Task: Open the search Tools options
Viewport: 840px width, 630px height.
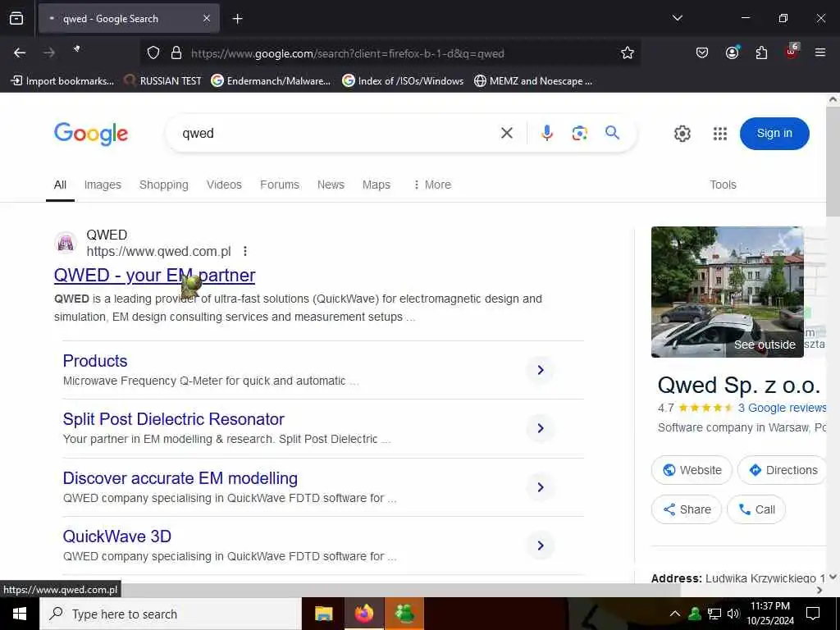Action: pos(723,185)
